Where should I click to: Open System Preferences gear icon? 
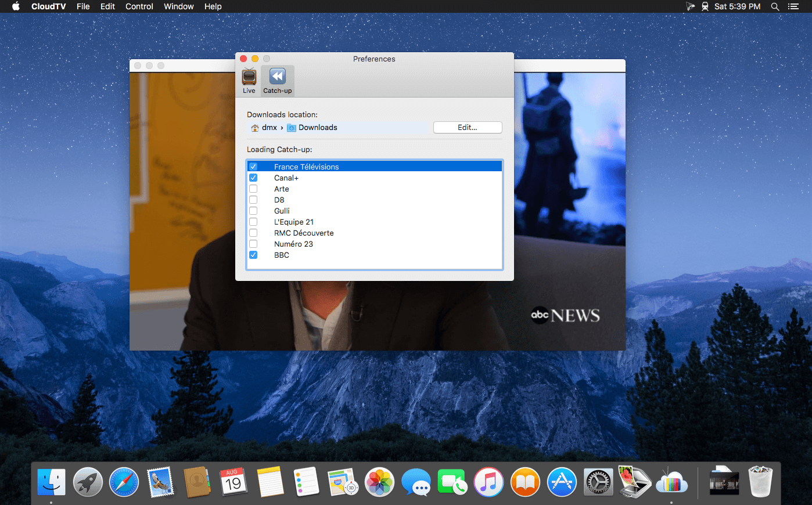tap(598, 482)
